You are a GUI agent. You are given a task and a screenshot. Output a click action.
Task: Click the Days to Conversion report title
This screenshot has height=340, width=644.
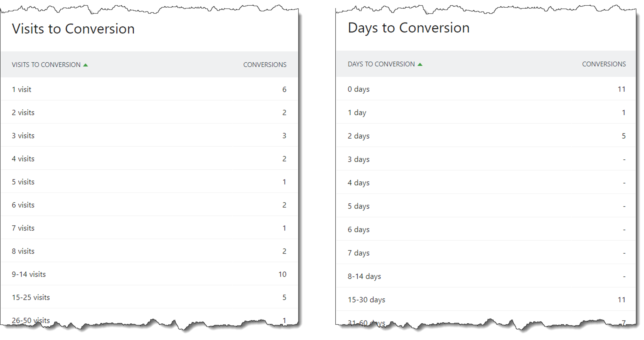[x=409, y=28]
